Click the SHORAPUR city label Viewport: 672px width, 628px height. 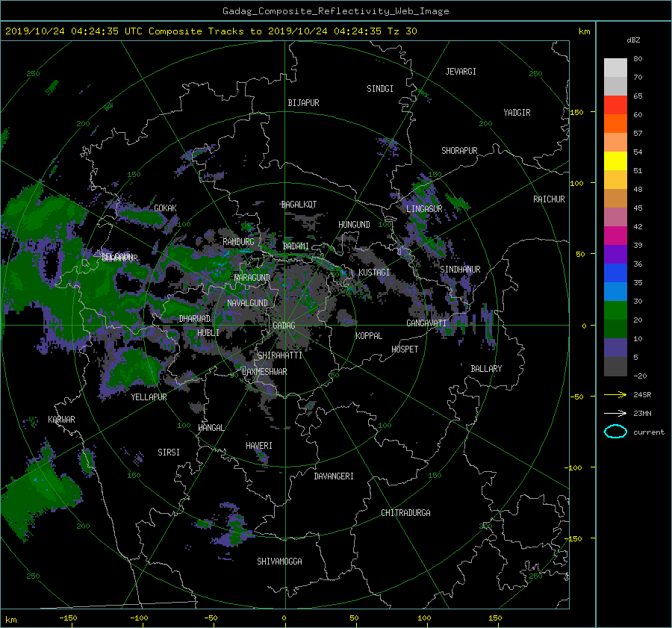(x=459, y=151)
